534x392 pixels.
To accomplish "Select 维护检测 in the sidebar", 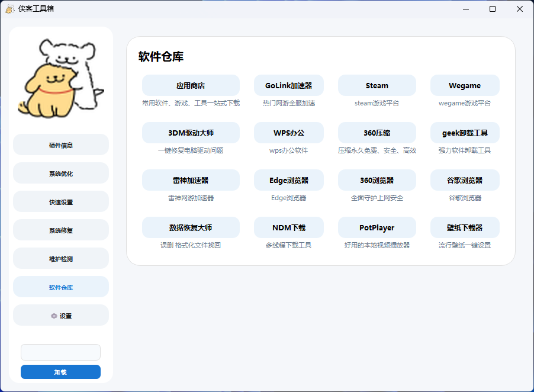I will (61, 259).
